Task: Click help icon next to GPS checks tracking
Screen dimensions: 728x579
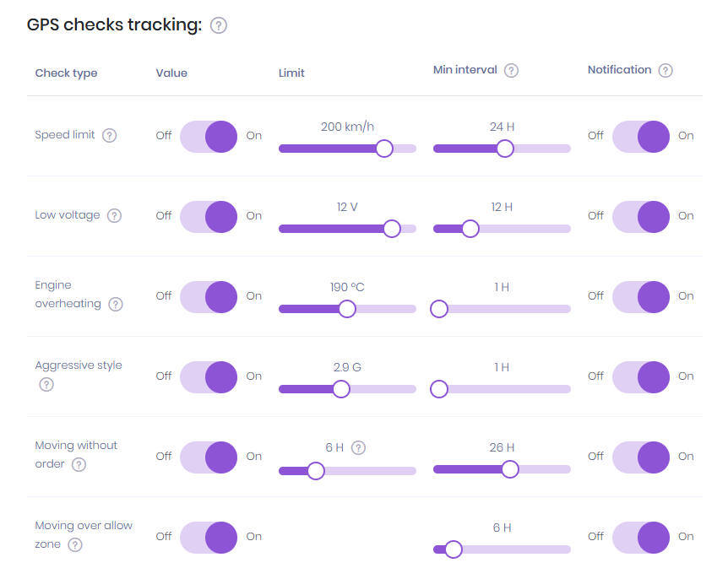Action: click(x=219, y=25)
